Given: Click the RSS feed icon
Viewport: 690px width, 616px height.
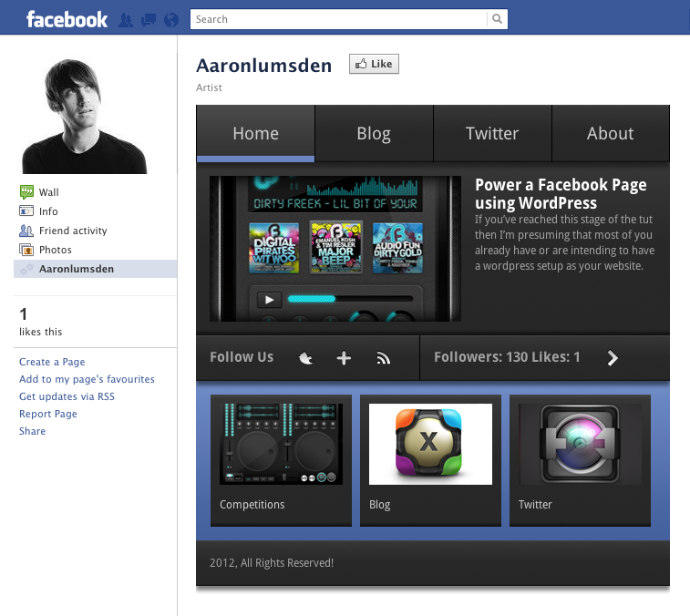Looking at the screenshot, I should click(384, 358).
